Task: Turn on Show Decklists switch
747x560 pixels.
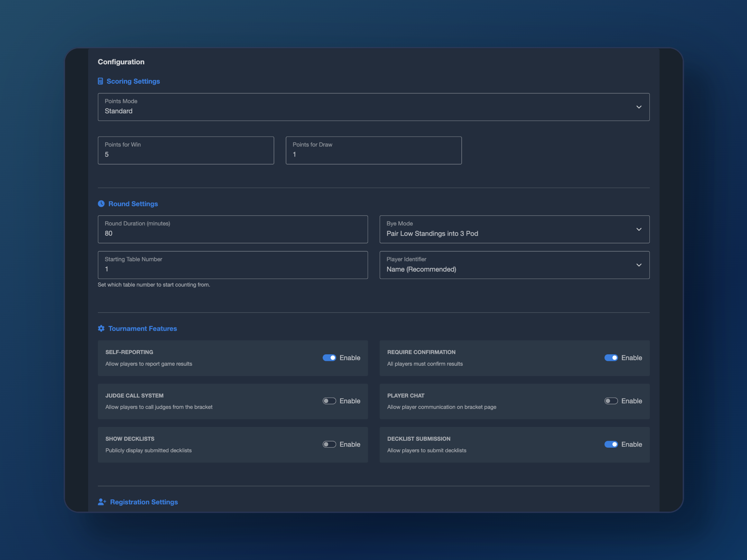Action: pos(329,444)
